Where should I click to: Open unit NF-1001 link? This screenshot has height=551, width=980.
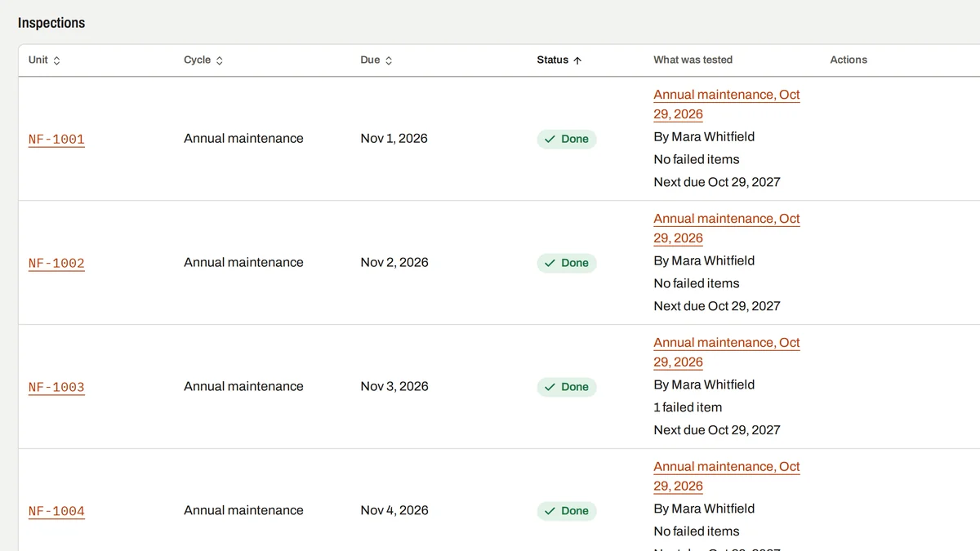point(56,140)
